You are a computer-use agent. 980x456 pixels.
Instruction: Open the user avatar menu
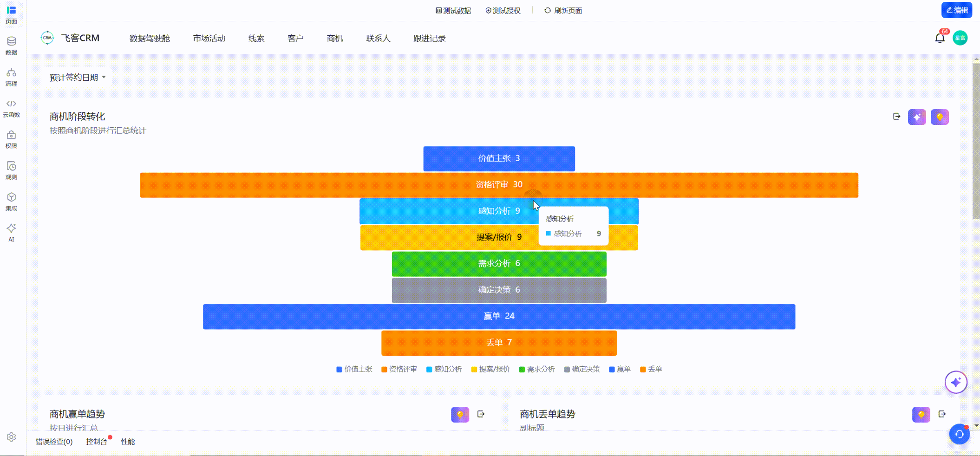(960, 38)
